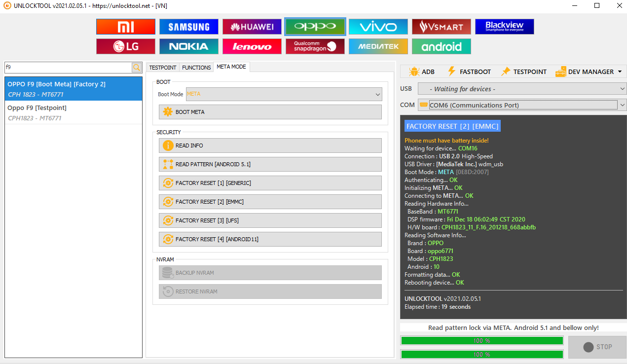Screen dimensions: 627x364
Task: Click the Factory Reset [3] UFS icon
Action: tap(168, 220)
